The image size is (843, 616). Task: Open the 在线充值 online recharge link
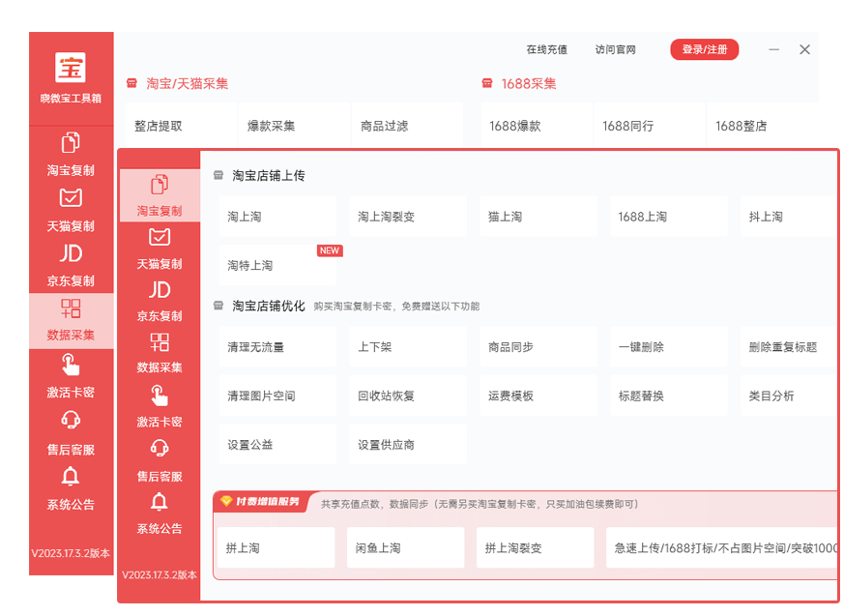(546, 49)
